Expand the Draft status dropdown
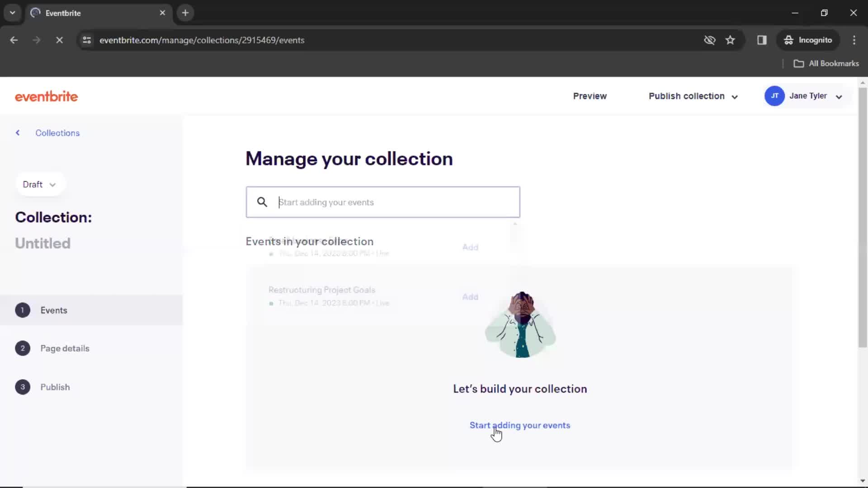Viewport: 868px width, 488px height. (38, 184)
